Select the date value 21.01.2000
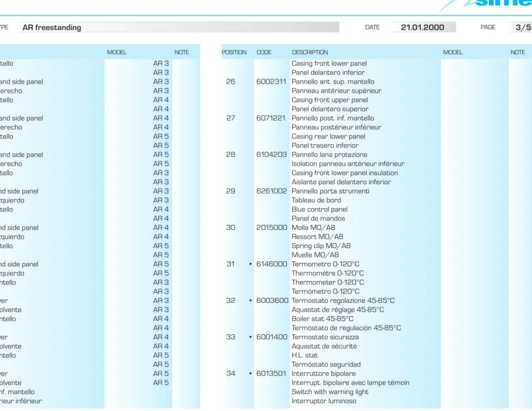 tap(423, 28)
